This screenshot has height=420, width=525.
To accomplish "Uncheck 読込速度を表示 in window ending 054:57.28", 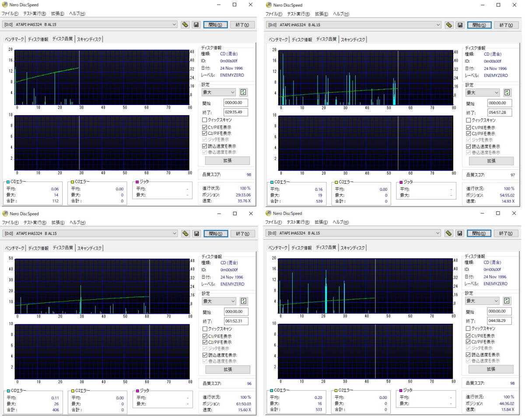I will [468, 147].
